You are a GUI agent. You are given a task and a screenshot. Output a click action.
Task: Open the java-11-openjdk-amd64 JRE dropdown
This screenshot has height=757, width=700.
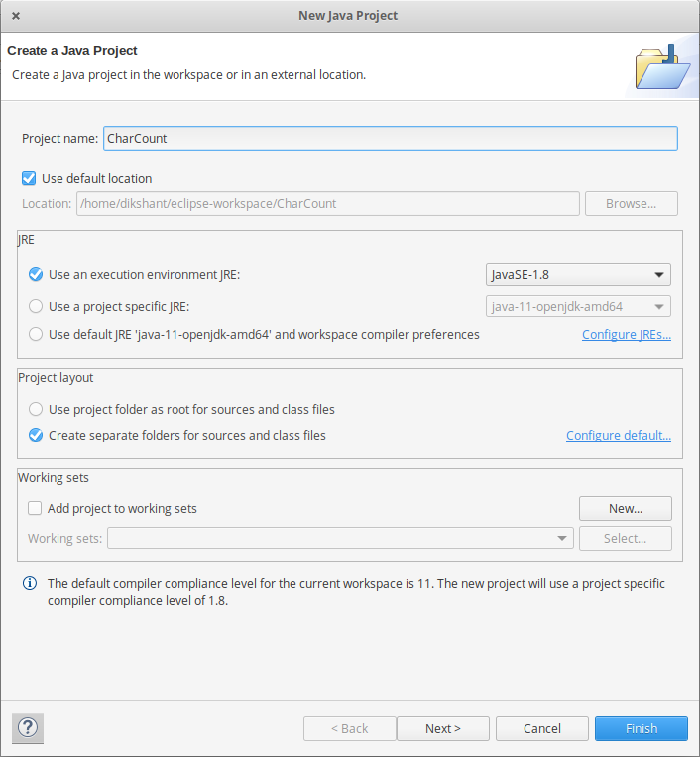(x=578, y=307)
